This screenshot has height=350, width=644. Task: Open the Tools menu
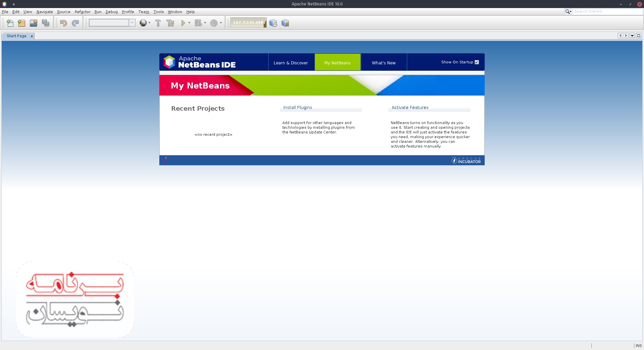tap(159, 12)
